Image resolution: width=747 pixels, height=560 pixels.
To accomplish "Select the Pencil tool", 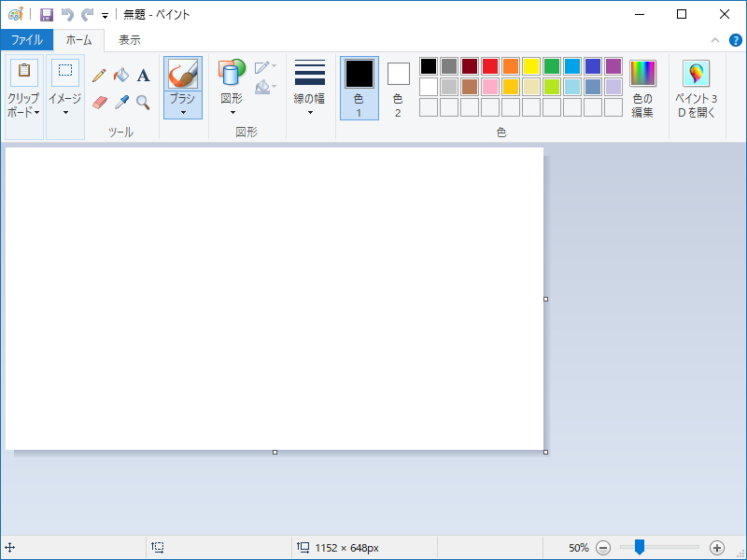I will tap(99, 76).
